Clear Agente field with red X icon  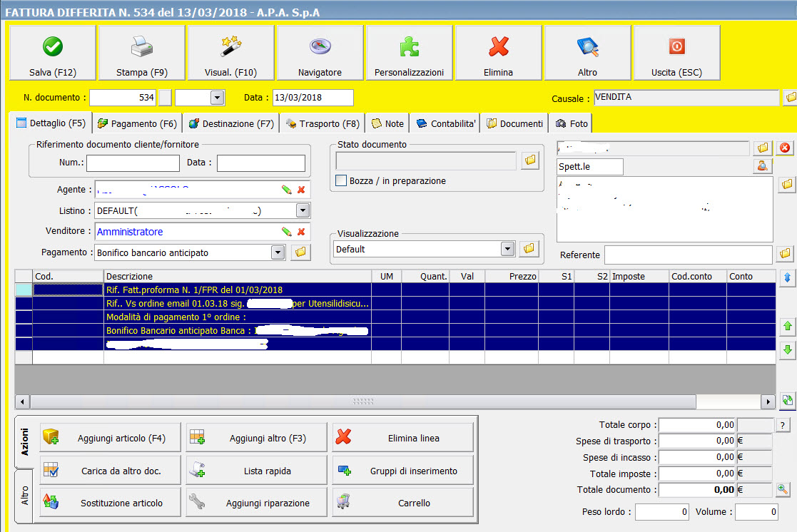[301, 190]
